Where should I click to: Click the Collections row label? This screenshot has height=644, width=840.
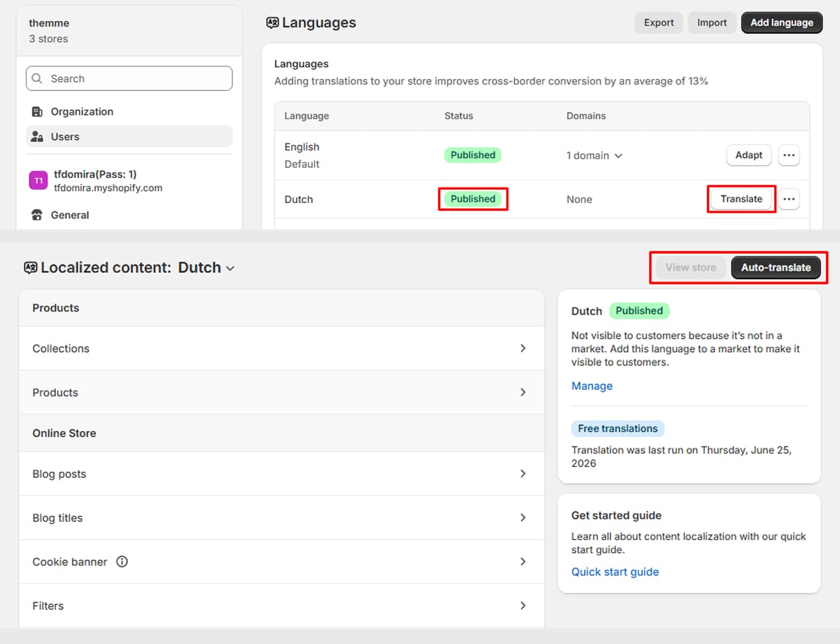[x=61, y=349]
